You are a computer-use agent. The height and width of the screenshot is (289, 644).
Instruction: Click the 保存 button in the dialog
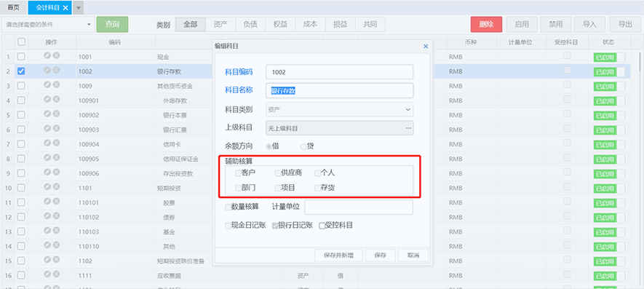click(381, 256)
